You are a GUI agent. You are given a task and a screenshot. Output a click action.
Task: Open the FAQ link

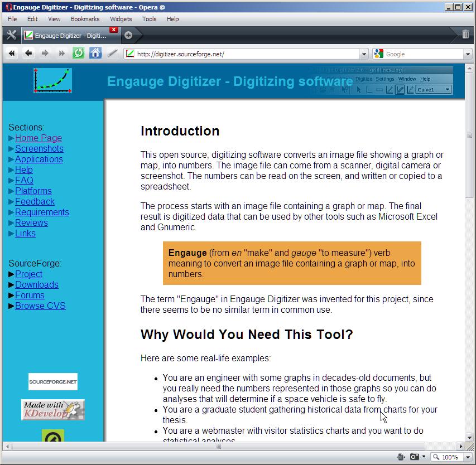pos(24,180)
